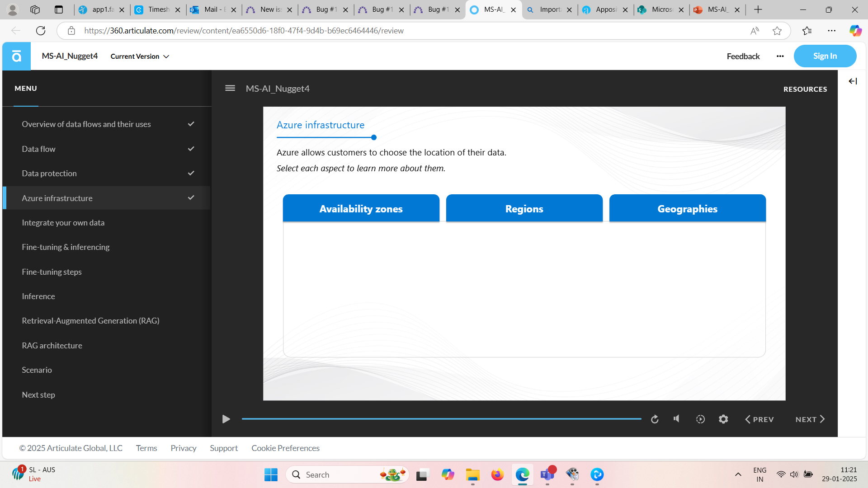Click the Sign In button

tap(825, 56)
